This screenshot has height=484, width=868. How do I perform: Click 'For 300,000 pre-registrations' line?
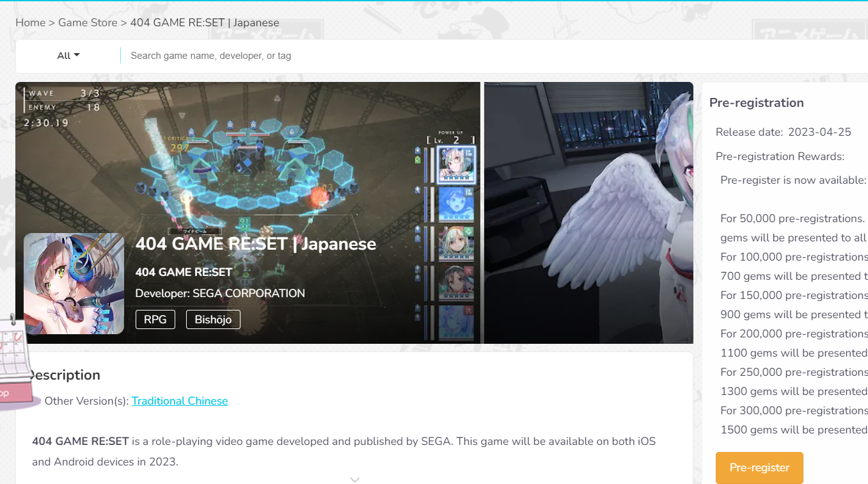tap(794, 410)
